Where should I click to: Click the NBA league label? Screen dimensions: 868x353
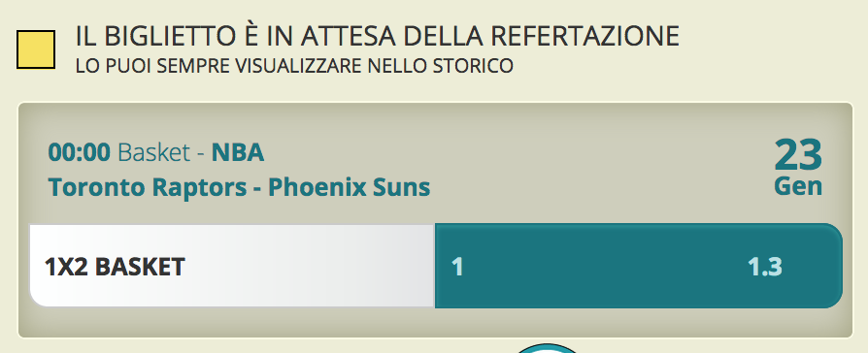tap(238, 152)
